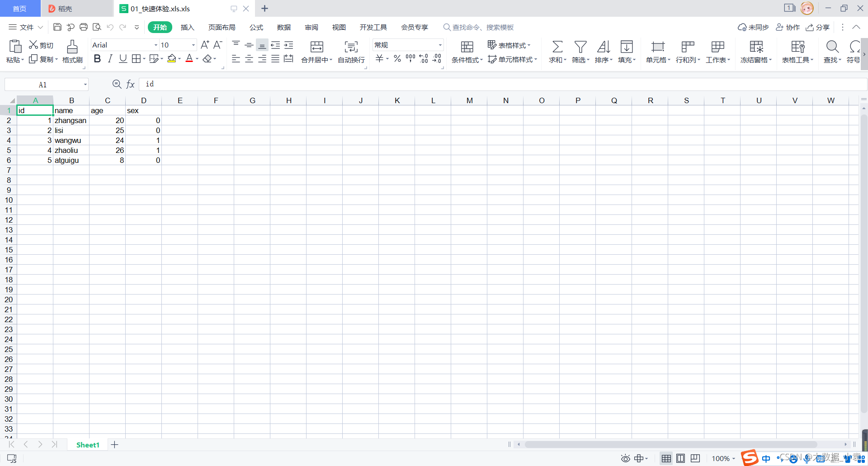This screenshot has width=868, height=466.
Task: Add a new sheet with plus button
Action: [115, 445]
